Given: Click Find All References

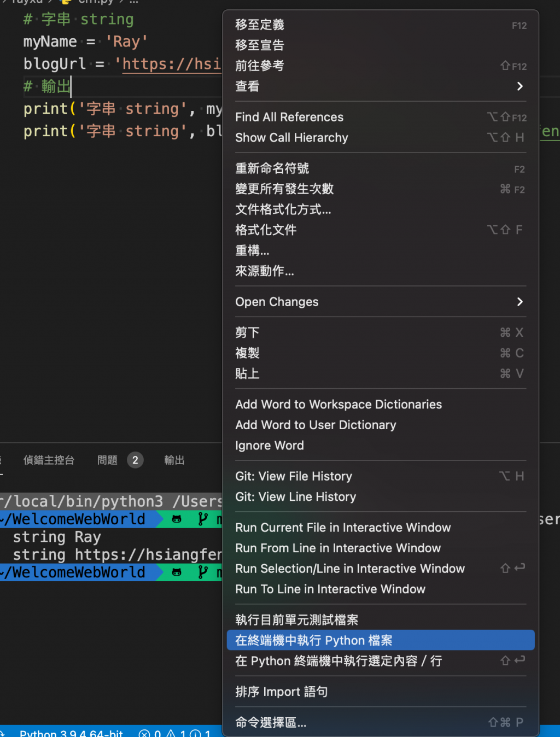Looking at the screenshot, I should tap(381, 117).
